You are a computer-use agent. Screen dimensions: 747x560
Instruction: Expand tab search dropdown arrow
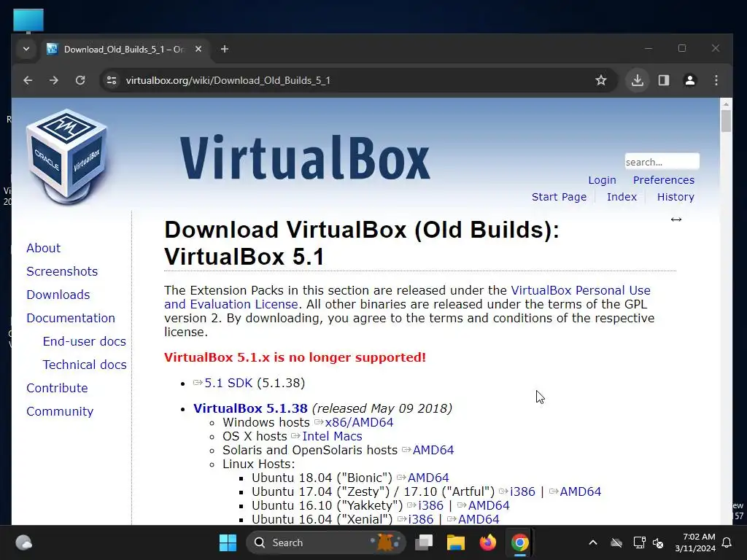[x=26, y=49]
